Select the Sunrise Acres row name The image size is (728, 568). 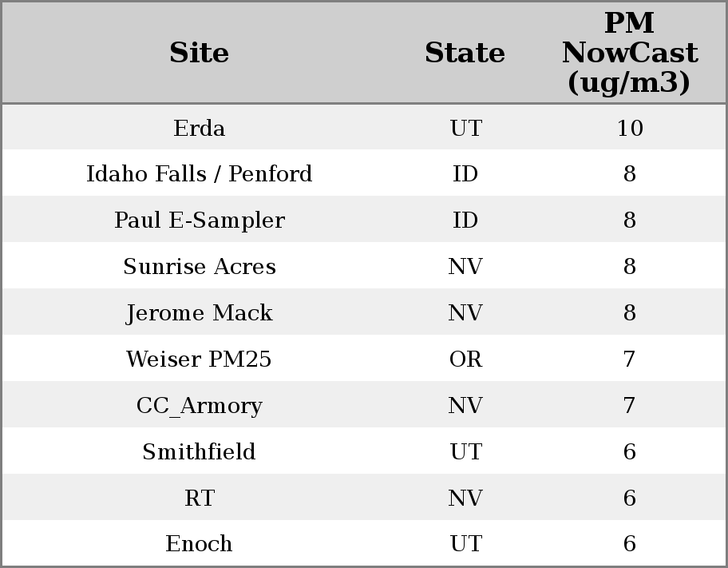199,267
